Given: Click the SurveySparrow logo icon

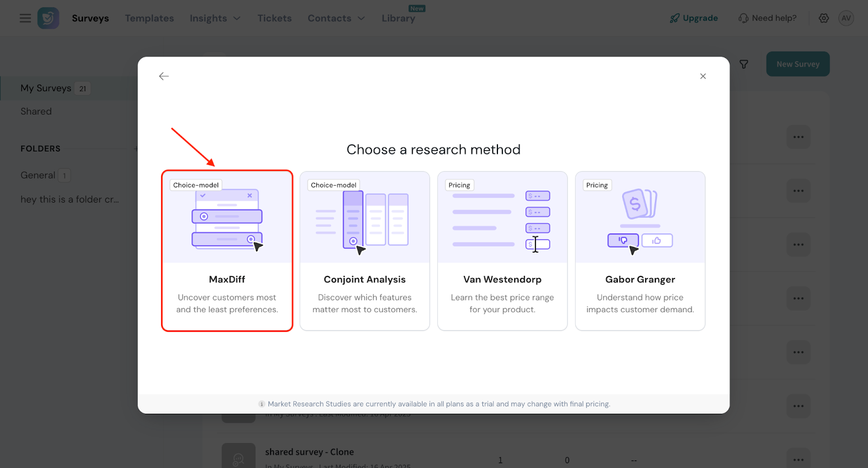Looking at the screenshot, I should pos(48,18).
